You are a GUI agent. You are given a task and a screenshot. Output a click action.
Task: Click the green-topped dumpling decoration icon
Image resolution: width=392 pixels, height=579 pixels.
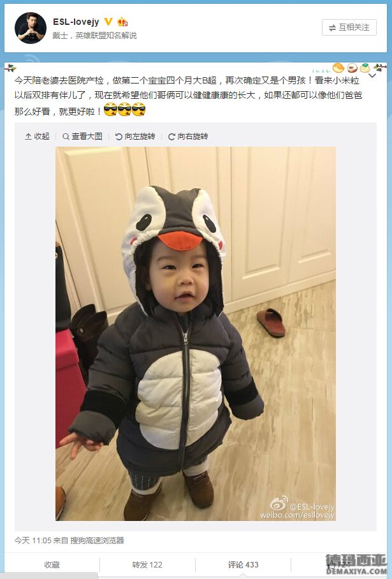pos(365,68)
